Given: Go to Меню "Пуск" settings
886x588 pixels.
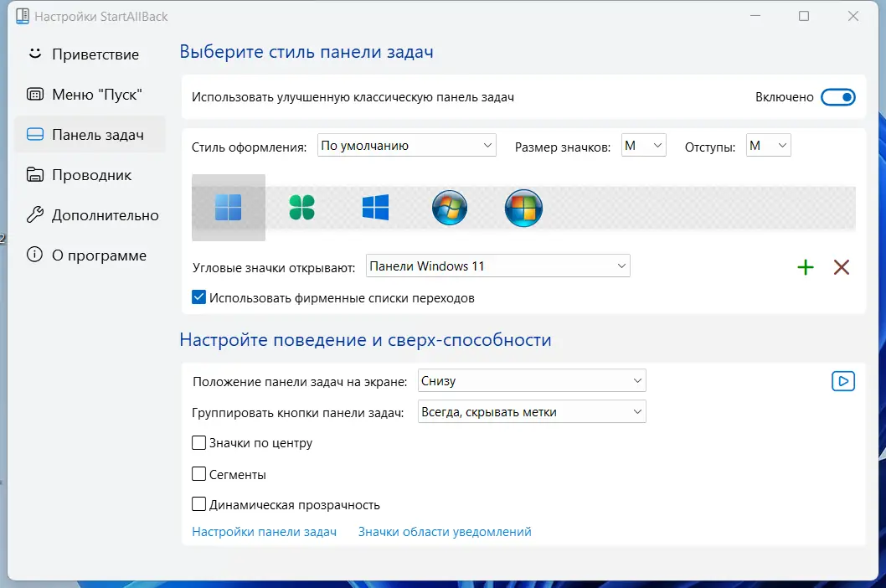Looking at the screenshot, I should 90,95.
